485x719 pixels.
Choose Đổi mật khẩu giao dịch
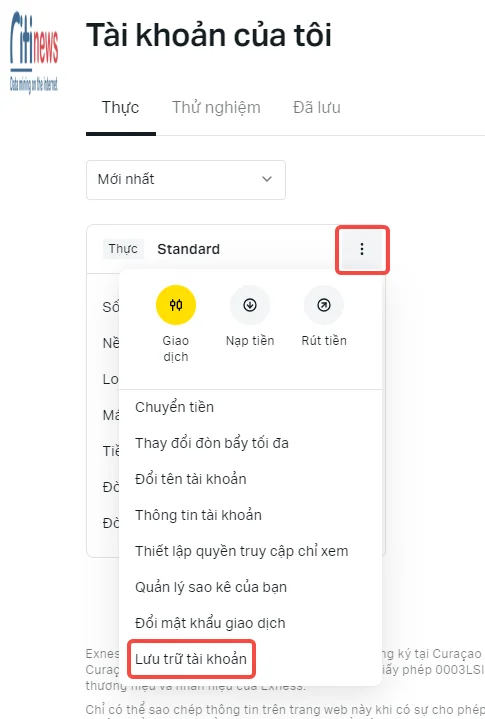[x=210, y=623]
